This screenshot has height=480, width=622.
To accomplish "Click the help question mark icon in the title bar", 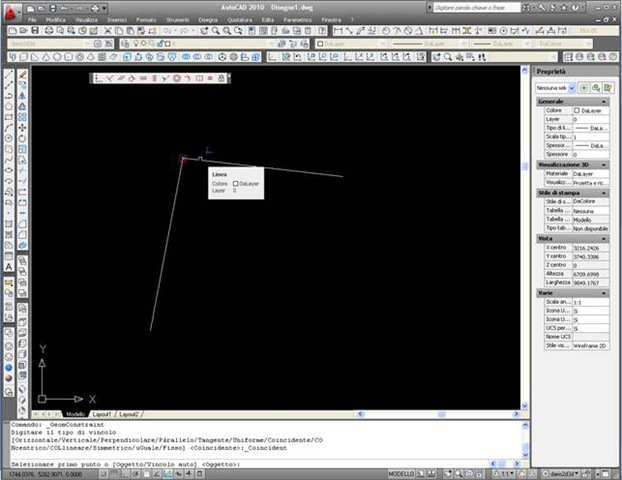I will coord(575,8).
